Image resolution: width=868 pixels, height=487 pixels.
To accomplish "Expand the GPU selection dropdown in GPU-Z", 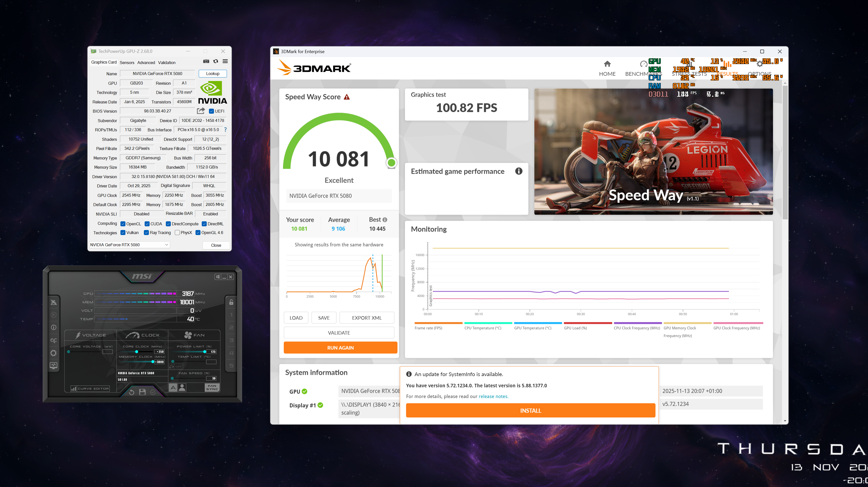I will 167,245.
